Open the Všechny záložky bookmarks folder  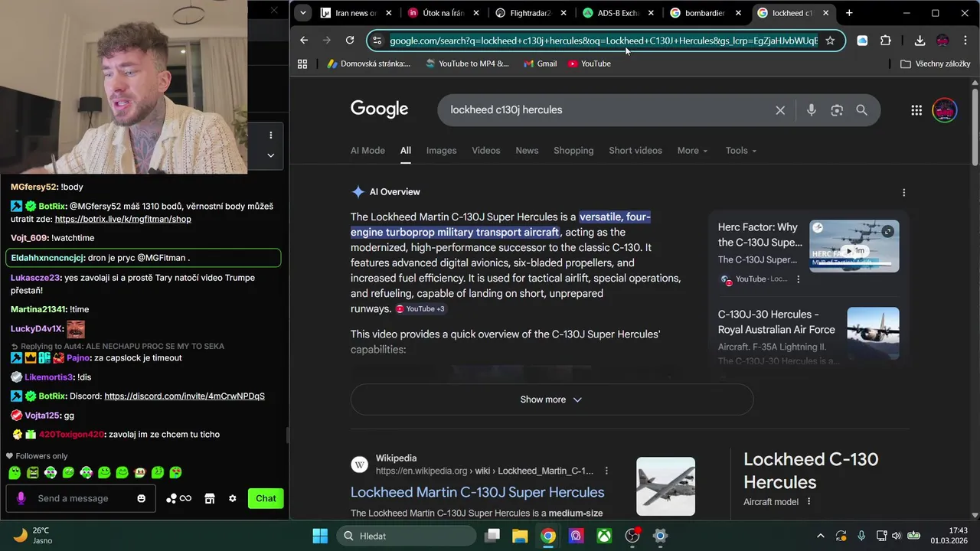936,64
